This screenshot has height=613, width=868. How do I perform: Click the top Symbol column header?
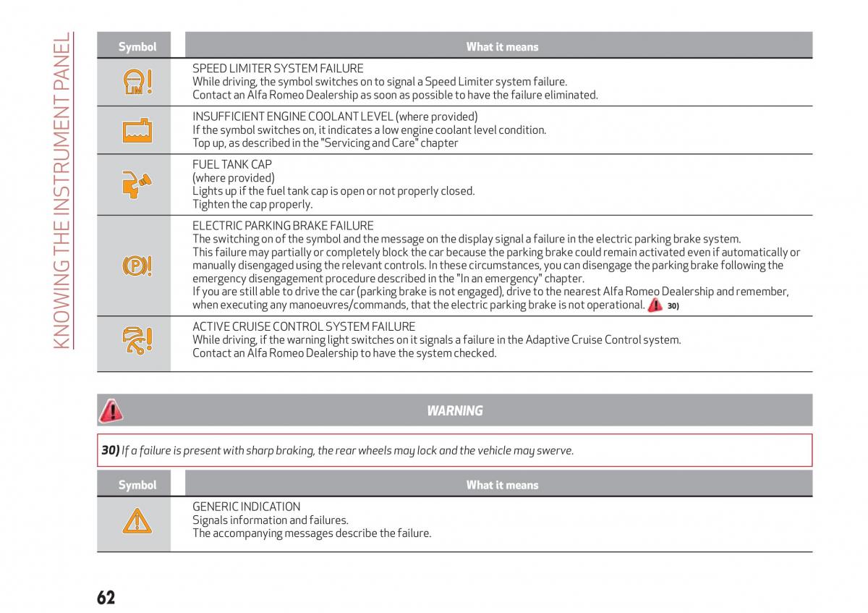[137, 46]
